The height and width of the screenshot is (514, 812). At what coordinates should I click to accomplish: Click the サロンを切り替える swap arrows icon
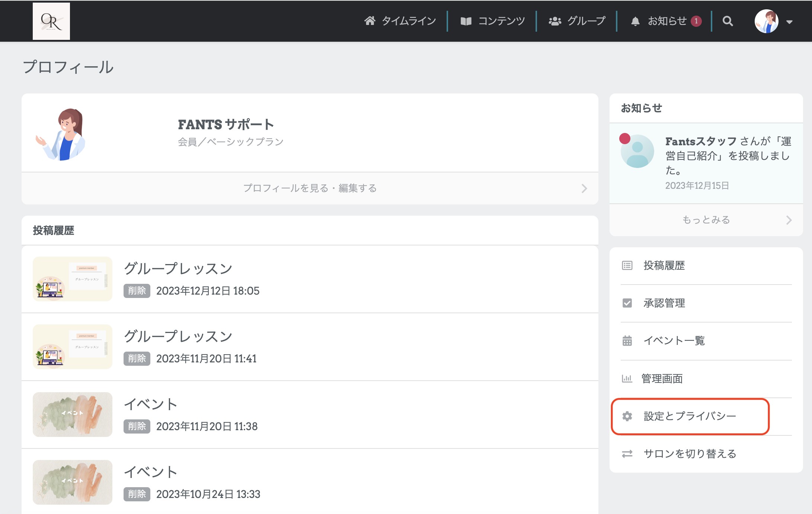[x=627, y=454]
